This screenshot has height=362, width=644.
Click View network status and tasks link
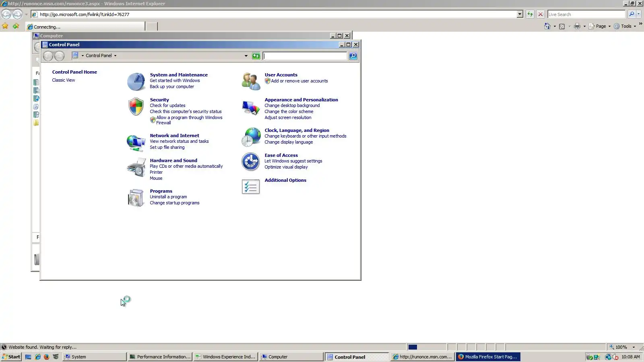click(x=179, y=141)
